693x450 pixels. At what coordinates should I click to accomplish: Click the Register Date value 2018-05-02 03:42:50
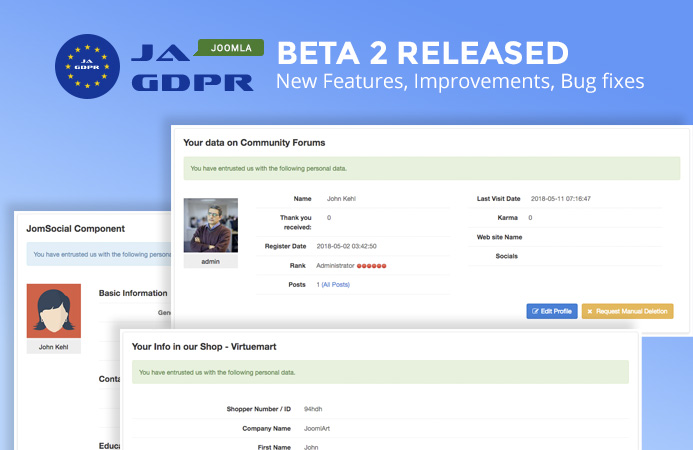(x=346, y=246)
